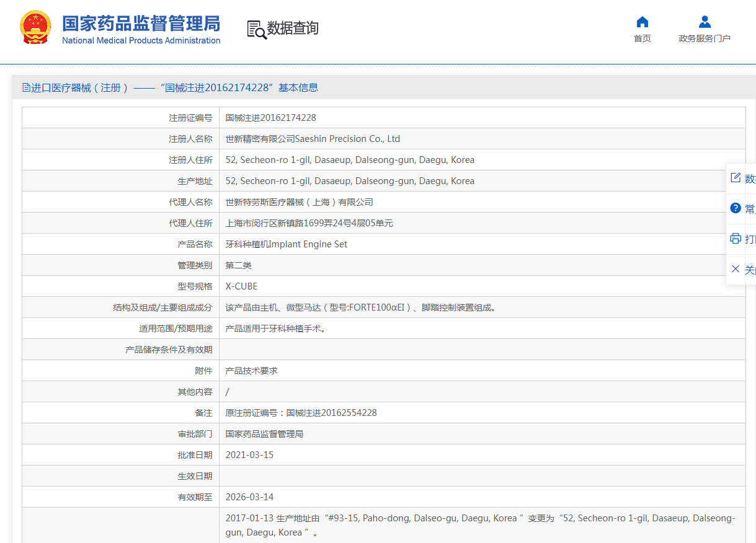Select the 型号规格 label
This screenshot has height=543, width=756.
point(195,286)
